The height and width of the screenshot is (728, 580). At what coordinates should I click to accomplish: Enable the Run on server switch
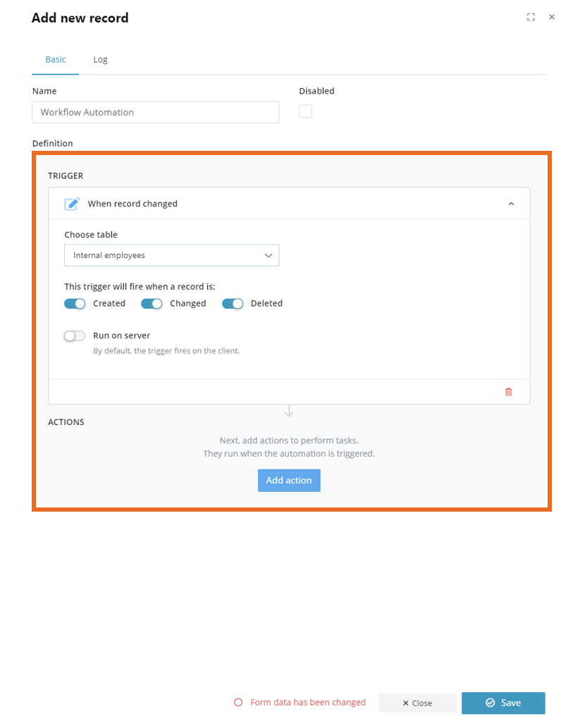[x=75, y=335]
